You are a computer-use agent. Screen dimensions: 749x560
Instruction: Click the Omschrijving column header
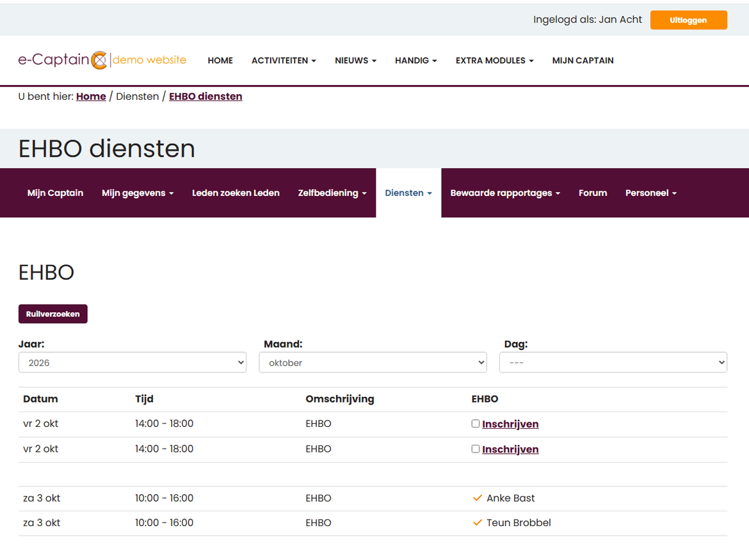[x=340, y=399]
